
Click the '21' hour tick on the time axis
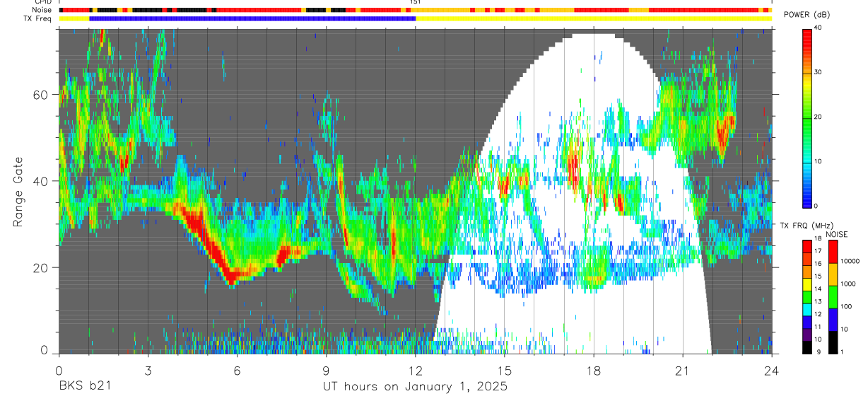tap(683, 371)
